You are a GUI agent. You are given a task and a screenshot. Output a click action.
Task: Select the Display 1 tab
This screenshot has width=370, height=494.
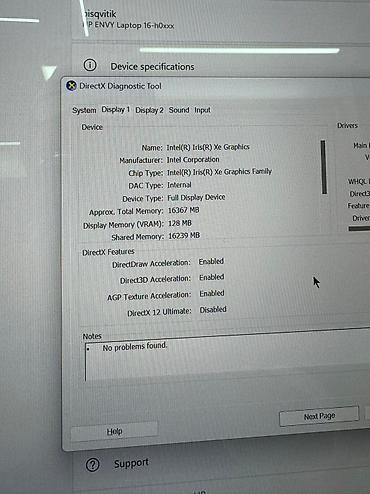[115, 110]
